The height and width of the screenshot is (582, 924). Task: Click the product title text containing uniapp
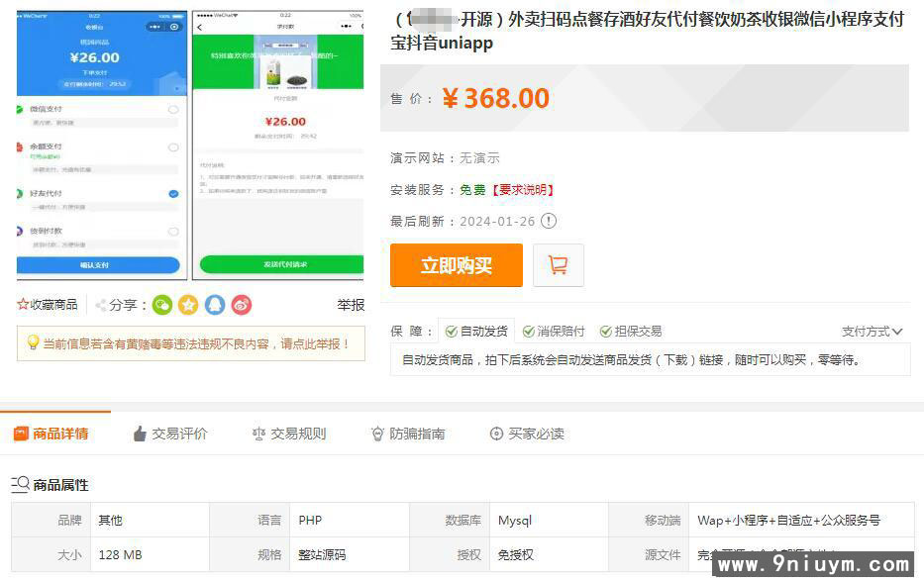pos(647,31)
